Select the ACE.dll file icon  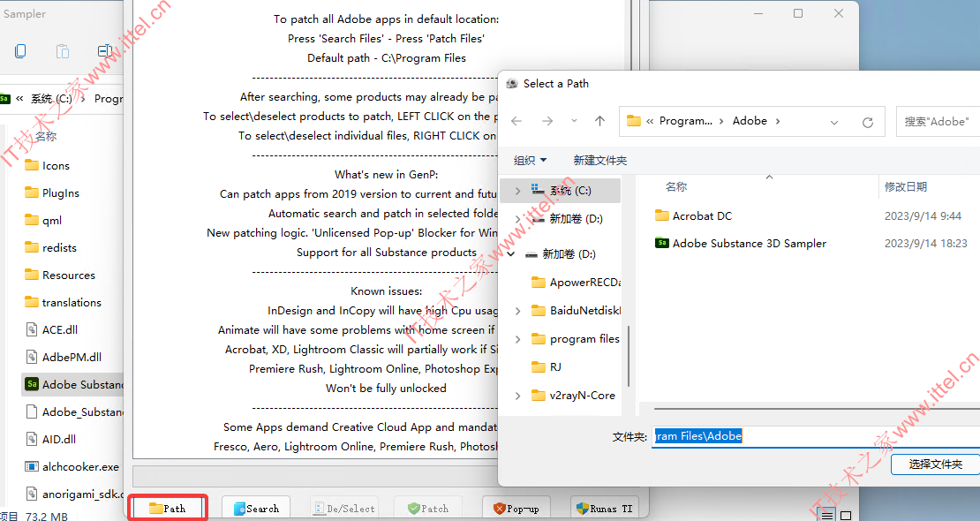pos(31,329)
